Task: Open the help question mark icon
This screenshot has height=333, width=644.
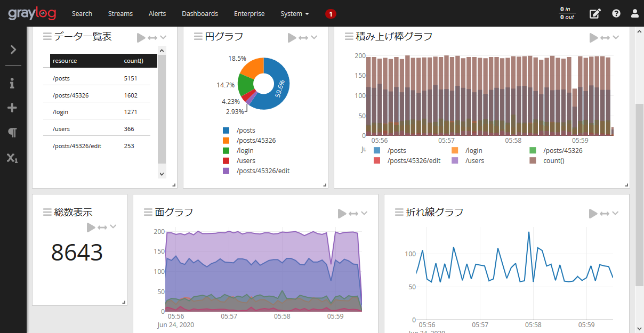Action: [x=616, y=14]
